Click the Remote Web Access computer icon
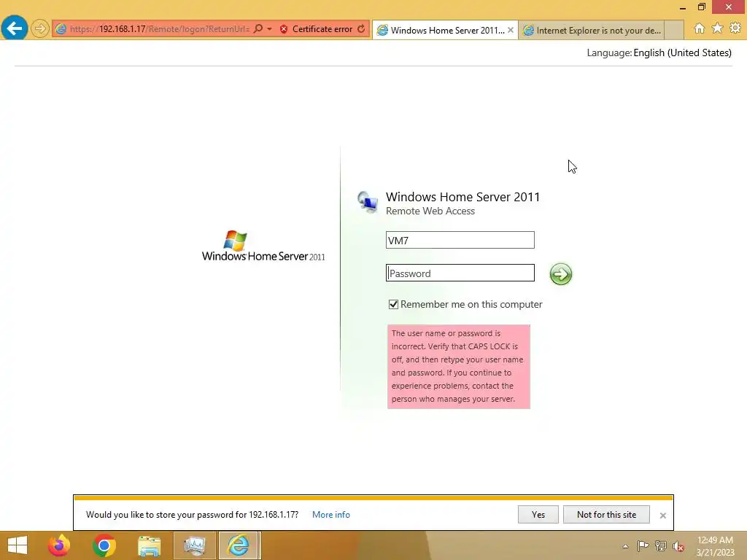 (x=368, y=201)
